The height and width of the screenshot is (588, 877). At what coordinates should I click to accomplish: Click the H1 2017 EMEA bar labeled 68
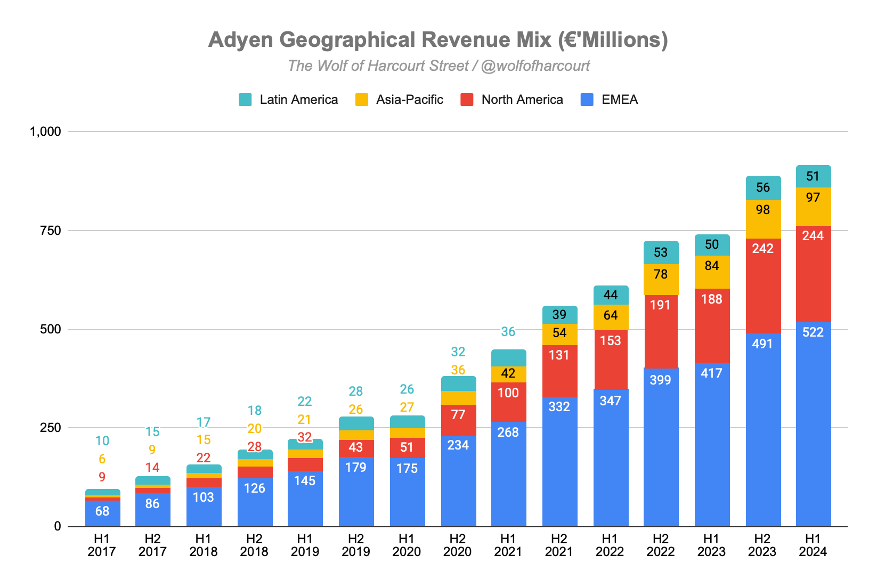(102, 513)
